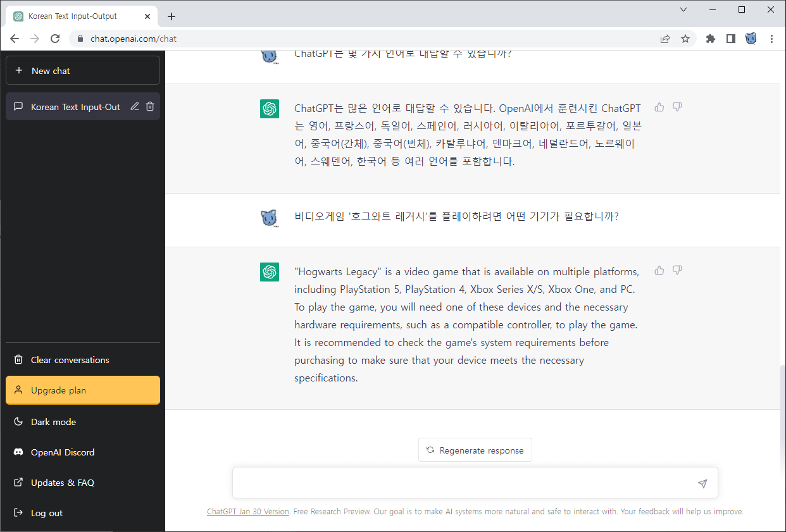The height and width of the screenshot is (532, 786).
Task: Thumbs up the Korean languages response
Action: pyautogui.click(x=659, y=107)
